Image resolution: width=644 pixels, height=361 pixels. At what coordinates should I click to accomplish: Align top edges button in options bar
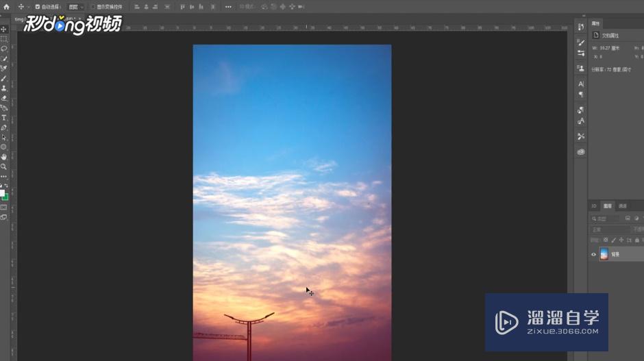pyautogui.click(x=182, y=7)
